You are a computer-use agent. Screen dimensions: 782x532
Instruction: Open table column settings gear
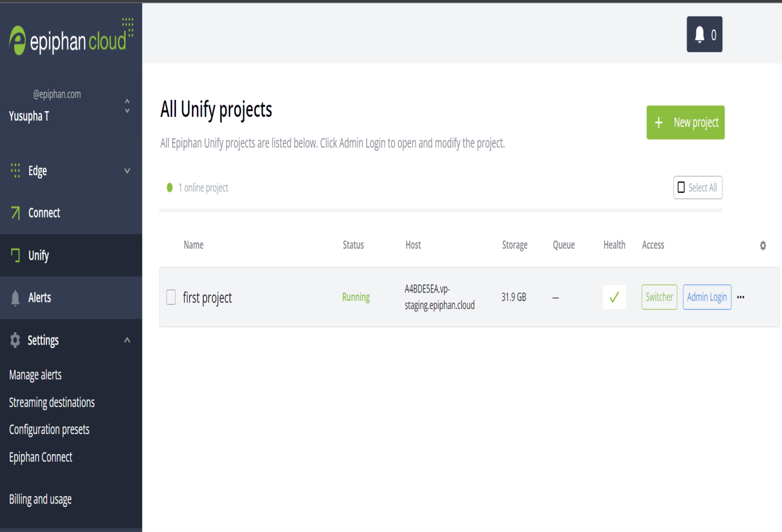click(x=763, y=245)
